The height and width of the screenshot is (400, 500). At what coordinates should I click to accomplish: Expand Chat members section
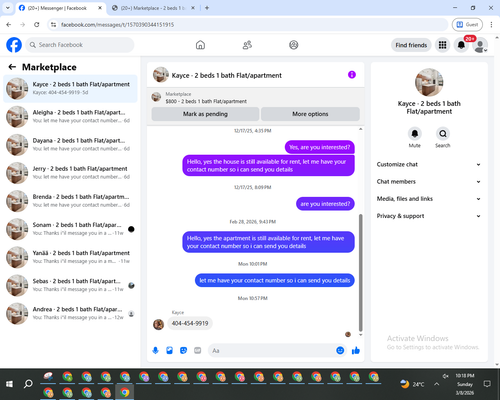(x=429, y=182)
